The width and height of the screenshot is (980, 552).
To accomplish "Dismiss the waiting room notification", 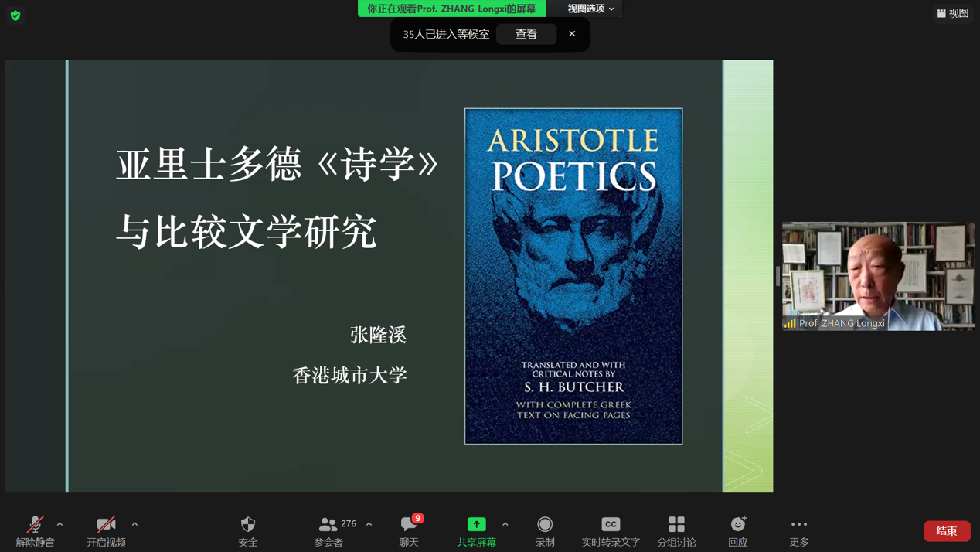I will [572, 34].
